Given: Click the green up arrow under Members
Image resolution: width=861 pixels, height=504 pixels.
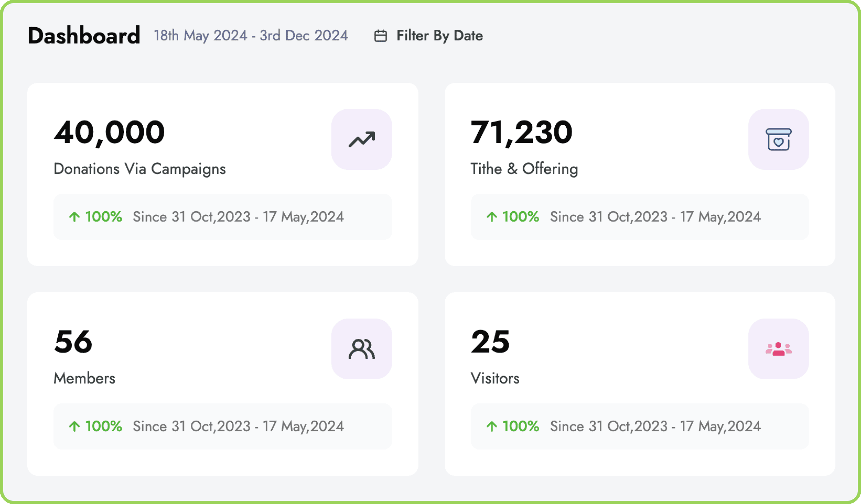Looking at the screenshot, I should pyautogui.click(x=74, y=426).
